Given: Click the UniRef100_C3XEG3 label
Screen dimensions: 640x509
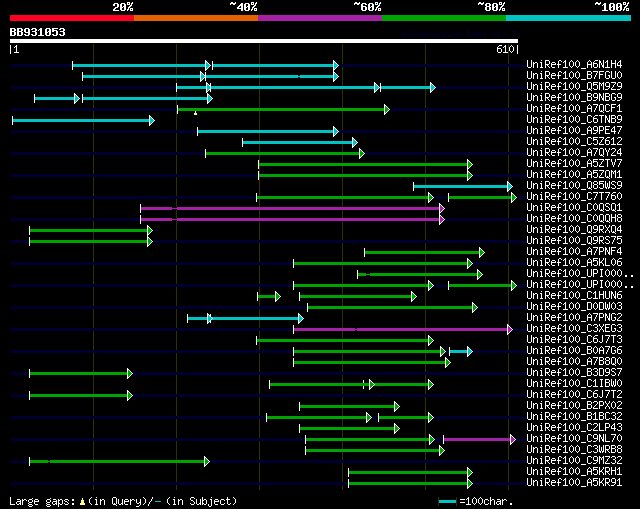Looking at the screenshot, I should (574, 329).
